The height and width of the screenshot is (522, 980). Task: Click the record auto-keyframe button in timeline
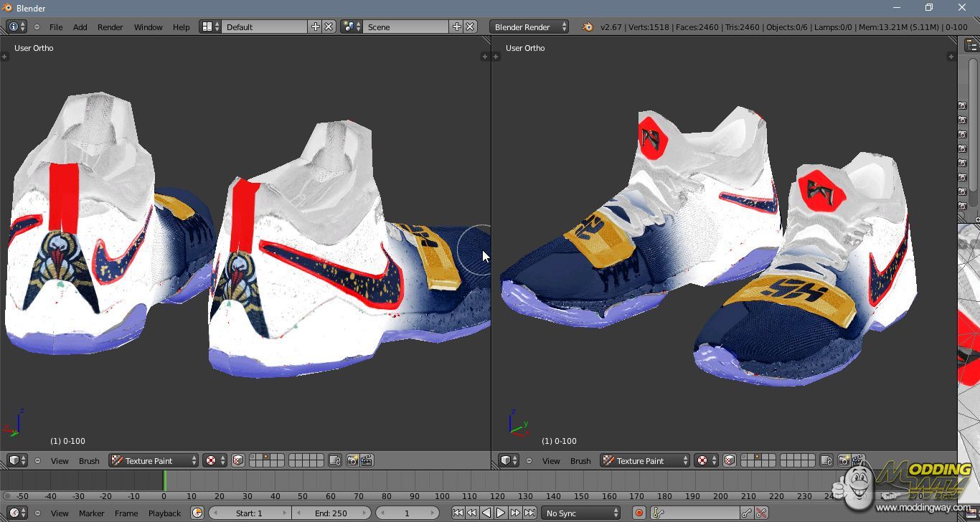pyautogui.click(x=639, y=513)
